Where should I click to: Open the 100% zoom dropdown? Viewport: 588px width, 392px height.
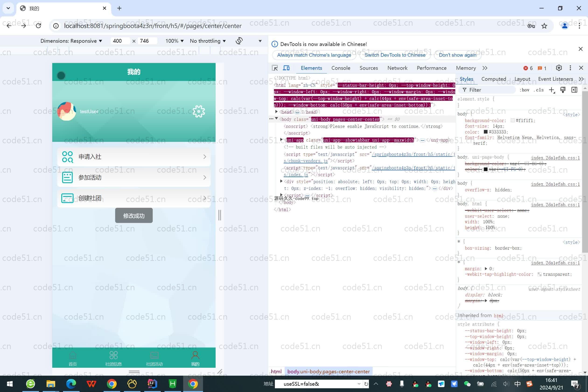tap(174, 41)
